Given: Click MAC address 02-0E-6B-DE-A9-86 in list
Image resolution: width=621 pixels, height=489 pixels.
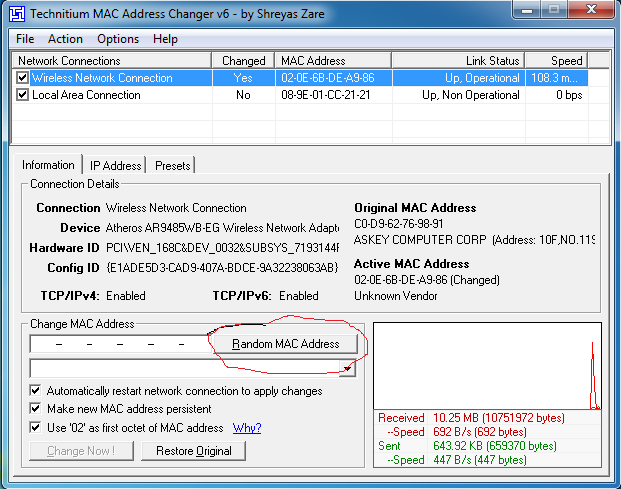Looking at the screenshot, I should tap(328, 78).
